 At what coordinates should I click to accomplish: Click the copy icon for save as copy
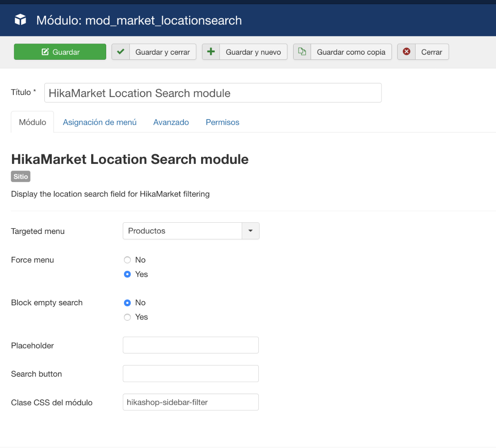click(302, 51)
